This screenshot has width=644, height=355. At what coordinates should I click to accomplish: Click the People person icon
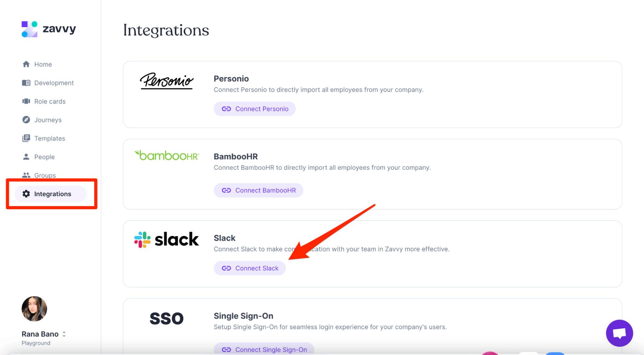click(x=26, y=157)
